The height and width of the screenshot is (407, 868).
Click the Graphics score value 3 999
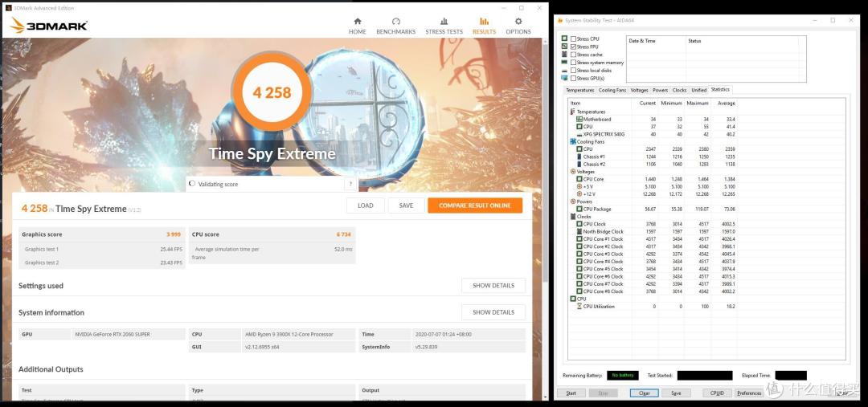174,234
